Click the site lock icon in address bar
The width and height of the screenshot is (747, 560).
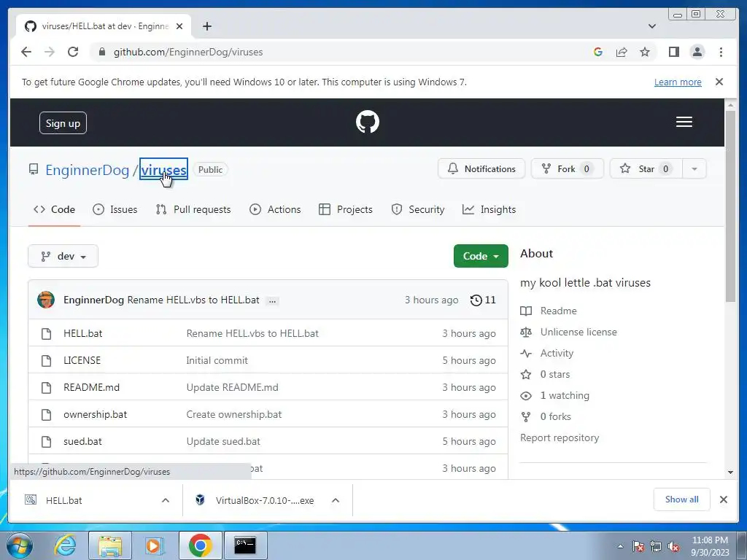[x=101, y=52]
